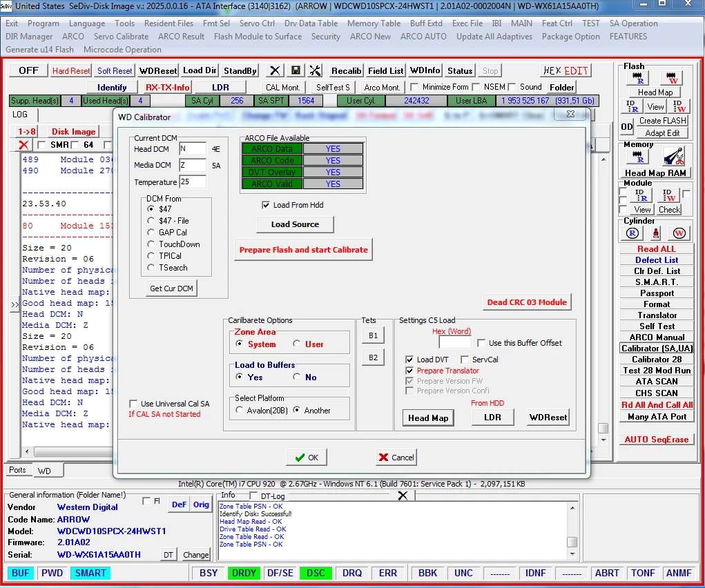The width and height of the screenshot is (705, 588).
Task: Toggle the Prepare Translator checkbox
Action: click(x=409, y=371)
